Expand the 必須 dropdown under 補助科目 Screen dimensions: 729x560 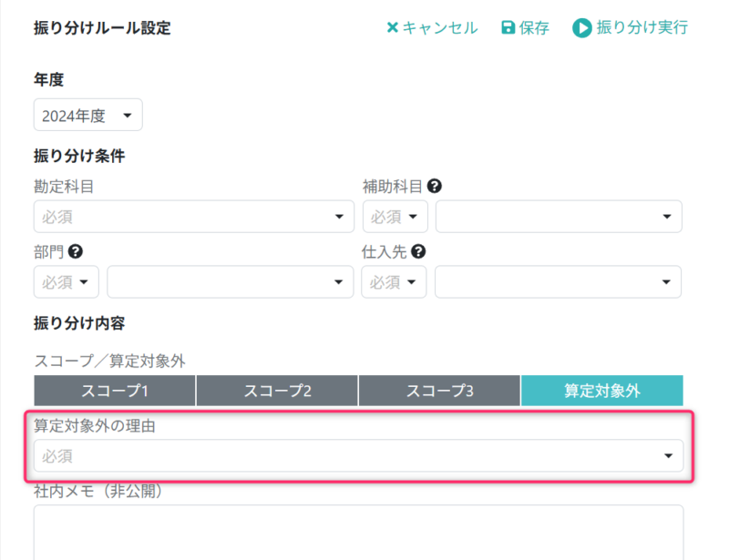pos(395,216)
